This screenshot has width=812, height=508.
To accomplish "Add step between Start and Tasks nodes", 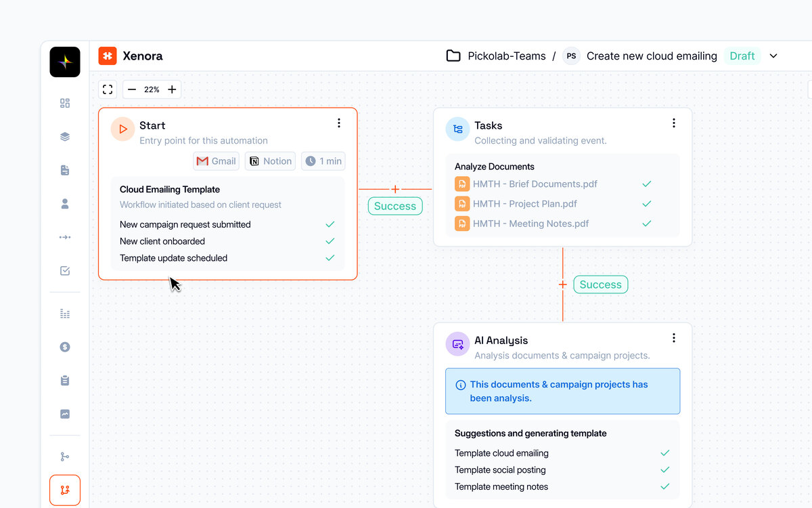I will [x=395, y=190].
